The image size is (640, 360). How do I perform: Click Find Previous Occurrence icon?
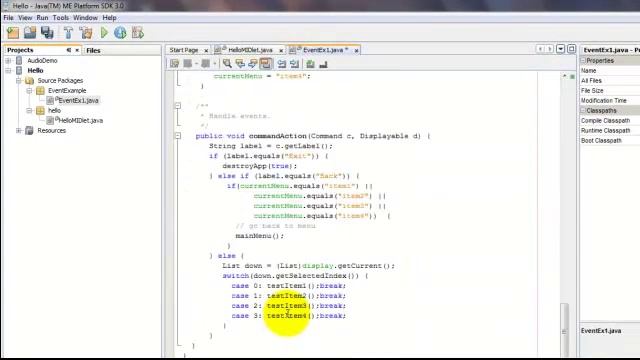240,64
